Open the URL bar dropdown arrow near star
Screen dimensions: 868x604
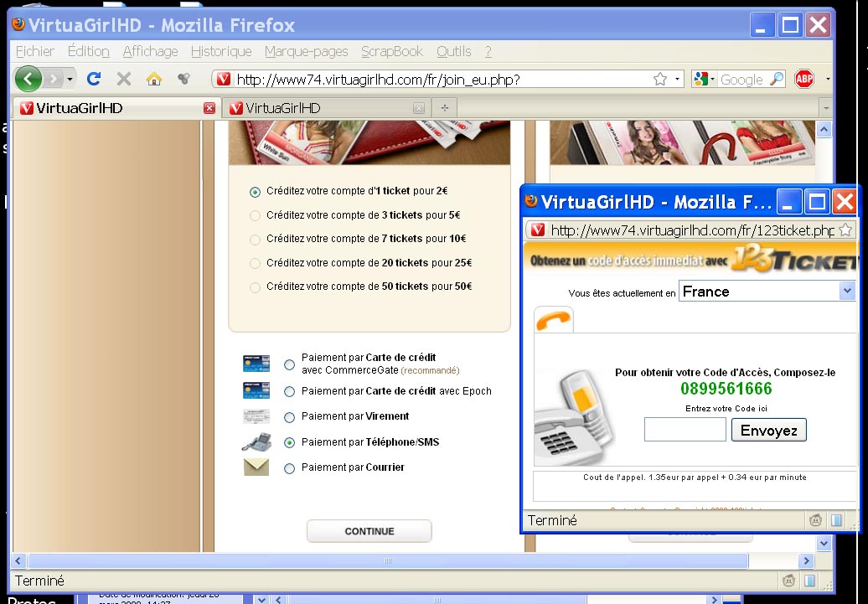[x=676, y=80]
